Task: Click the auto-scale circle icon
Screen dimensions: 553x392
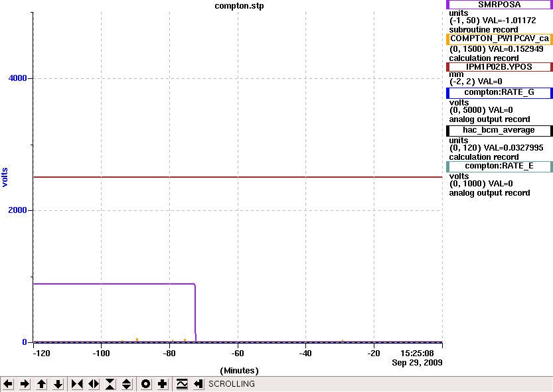Action: tap(145, 384)
